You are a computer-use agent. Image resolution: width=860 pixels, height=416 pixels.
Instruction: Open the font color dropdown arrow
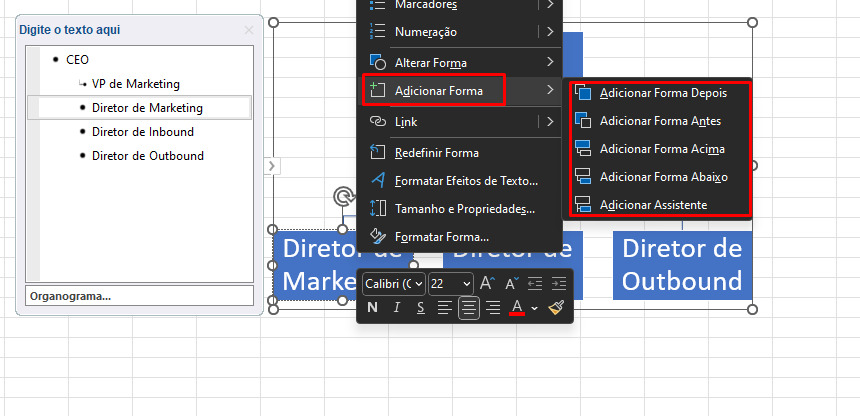(534, 309)
